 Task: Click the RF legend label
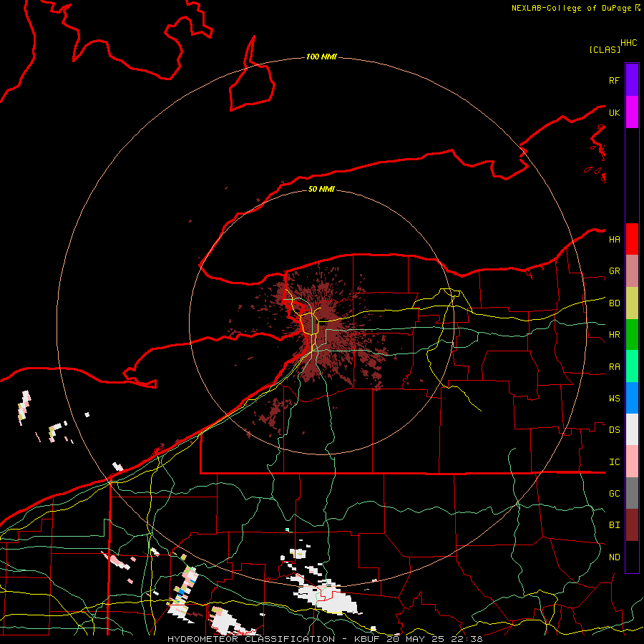click(x=614, y=80)
